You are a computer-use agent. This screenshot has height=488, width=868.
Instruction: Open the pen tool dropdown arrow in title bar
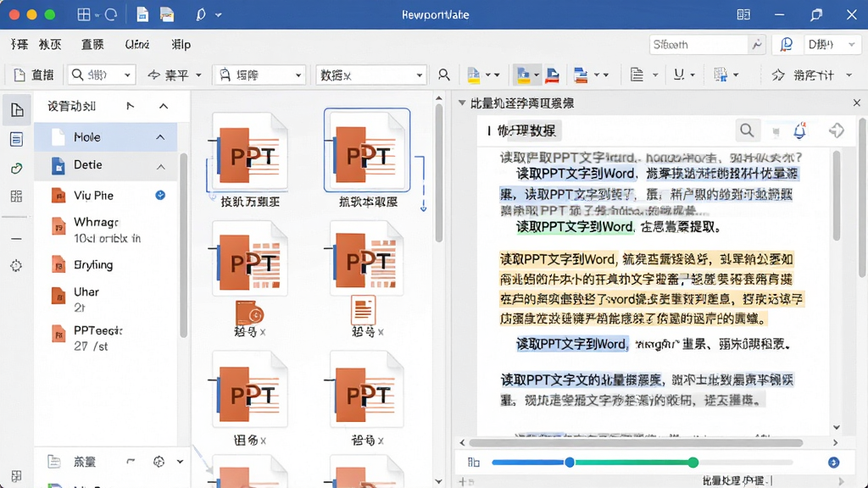[218, 15]
